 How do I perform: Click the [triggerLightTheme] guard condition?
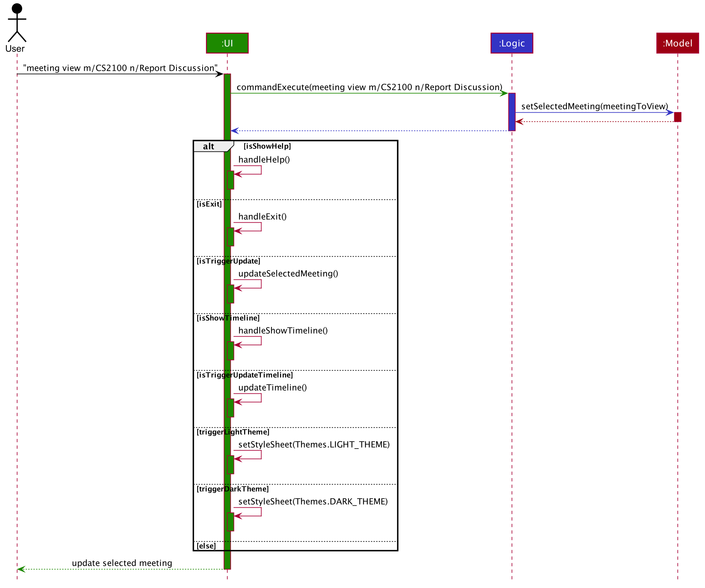tap(233, 432)
